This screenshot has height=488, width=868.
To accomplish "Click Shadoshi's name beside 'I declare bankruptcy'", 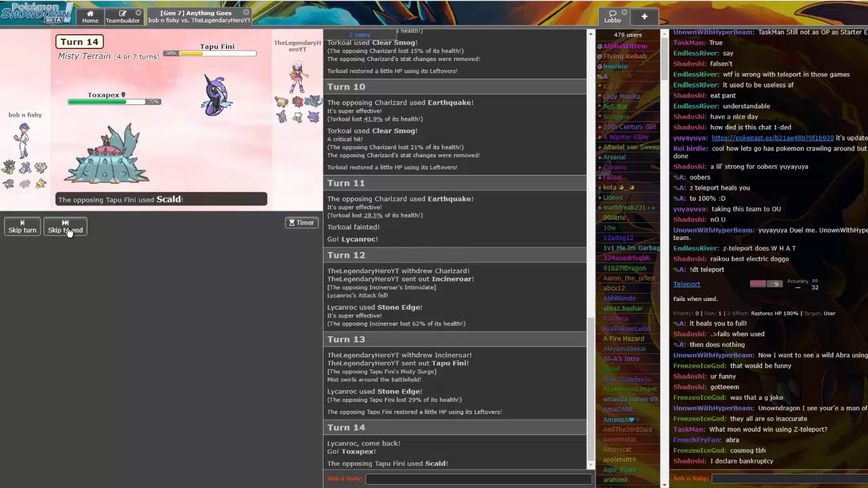I will pyautogui.click(x=690, y=462).
